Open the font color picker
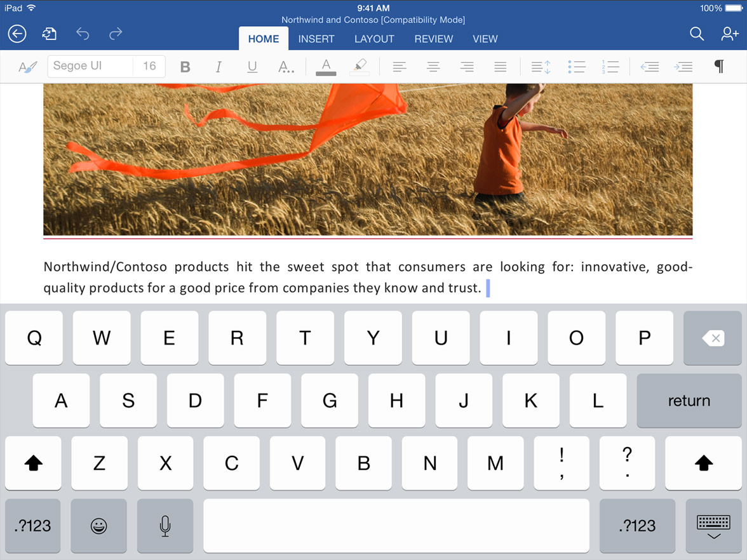 click(326, 66)
